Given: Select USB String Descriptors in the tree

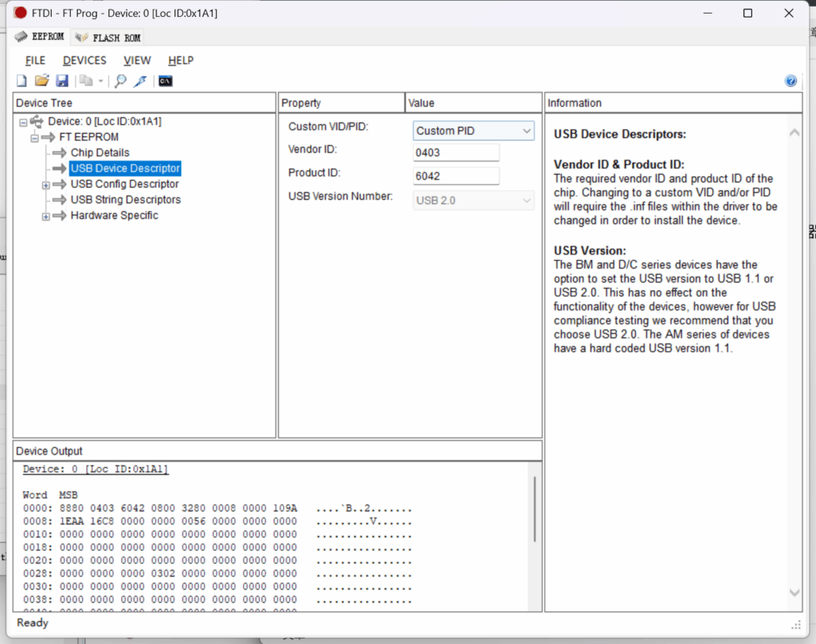Looking at the screenshot, I should click(125, 199).
